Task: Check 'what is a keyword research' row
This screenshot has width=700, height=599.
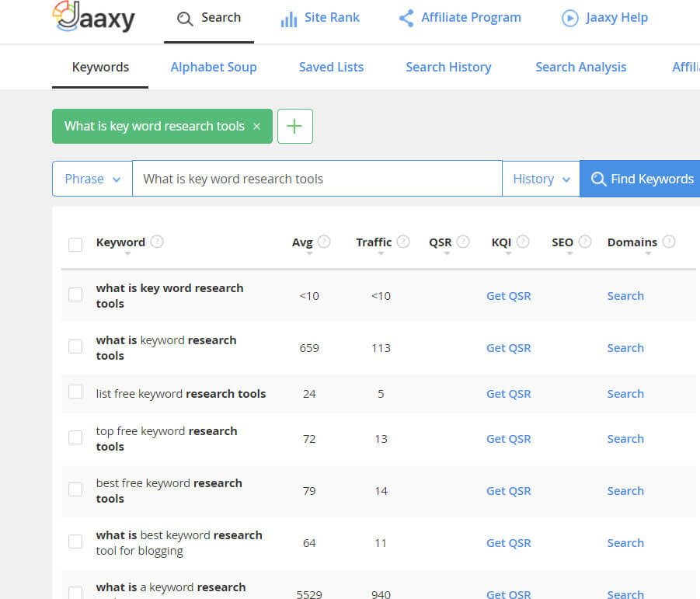Action: pyautogui.click(x=75, y=593)
